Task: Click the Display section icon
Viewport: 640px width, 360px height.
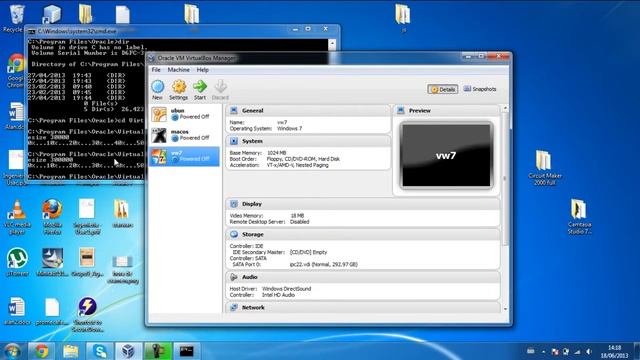Action: (x=234, y=204)
